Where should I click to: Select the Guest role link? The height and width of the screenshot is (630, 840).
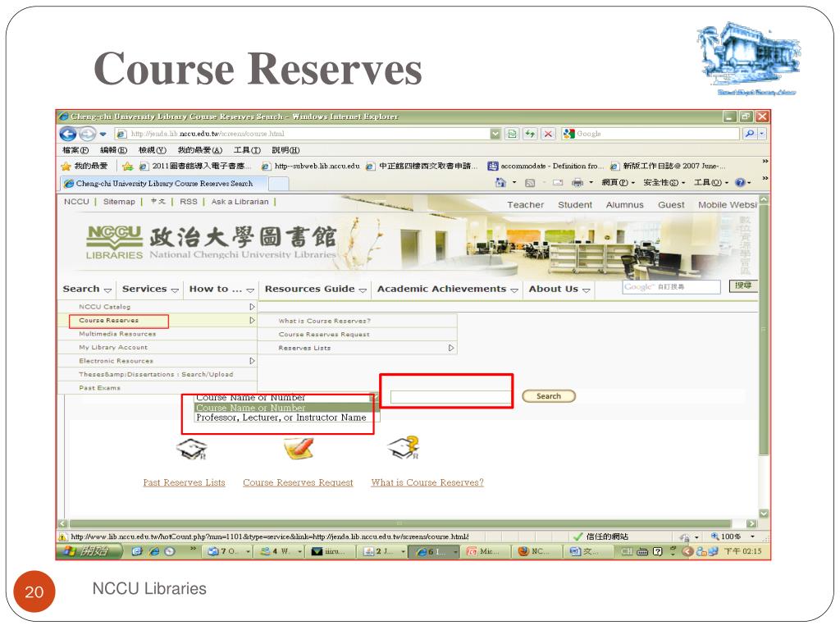[x=671, y=204]
